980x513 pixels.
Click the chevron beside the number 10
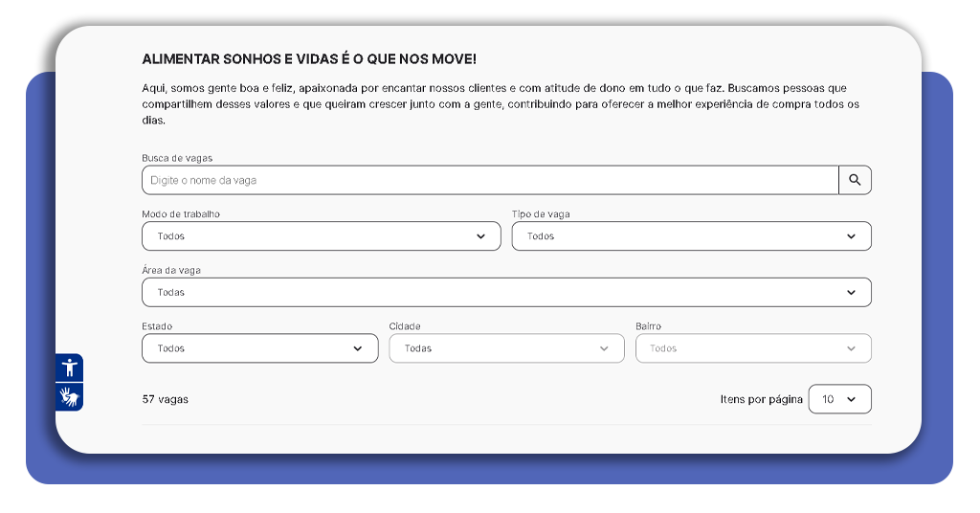tap(851, 399)
